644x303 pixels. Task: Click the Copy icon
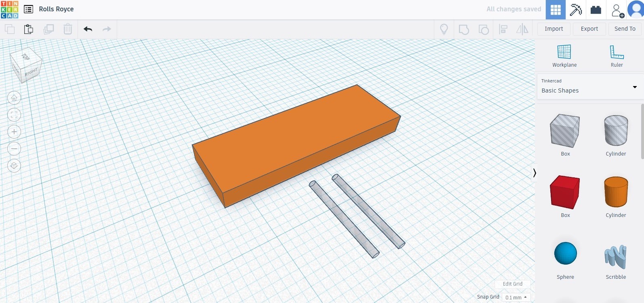pos(9,29)
